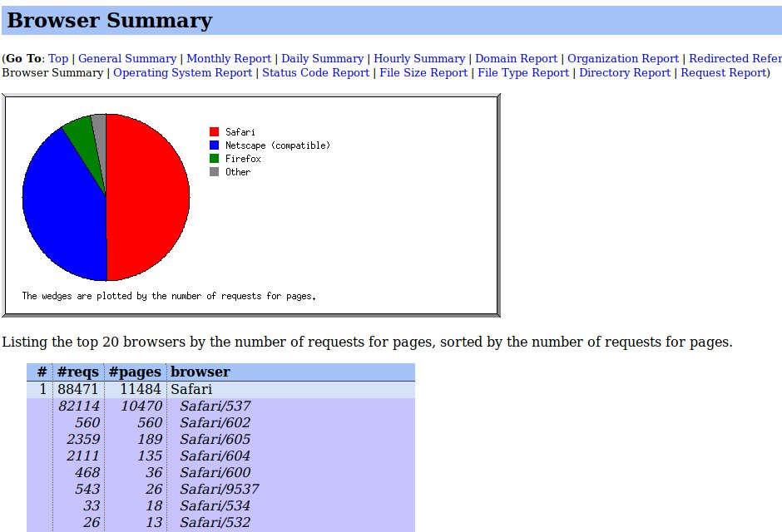The image size is (782, 532).
Task: Open the Redirected Referrer link
Action: (x=735, y=58)
